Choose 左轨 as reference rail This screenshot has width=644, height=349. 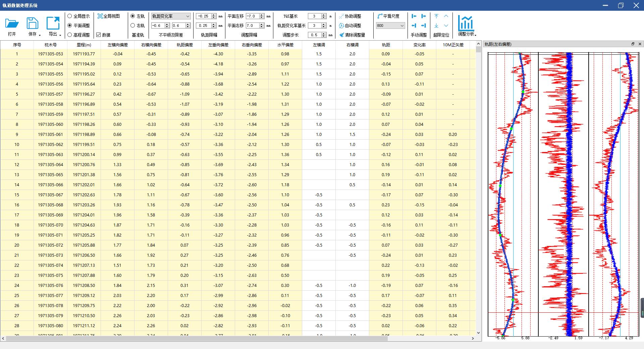pos(132,16)
